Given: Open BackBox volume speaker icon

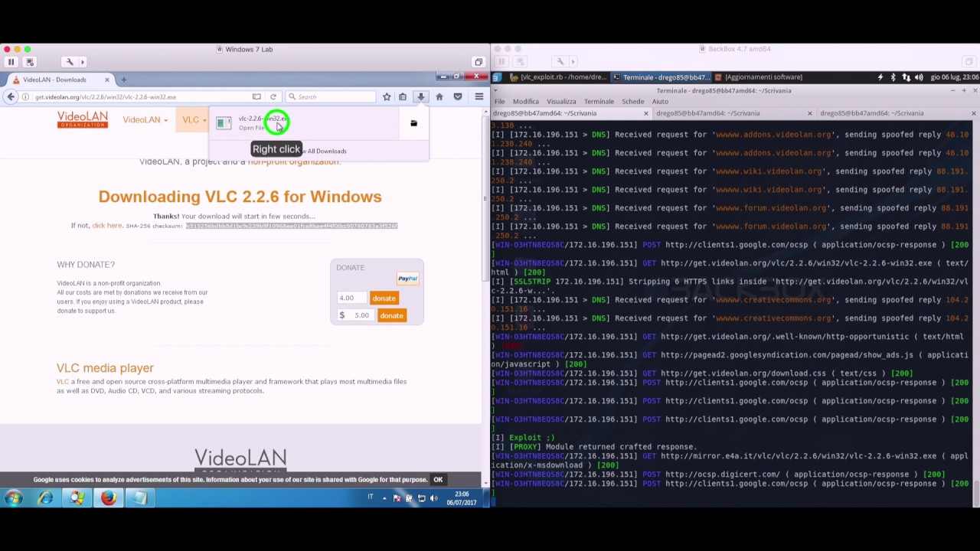Looking at the screenshot, I should [x=919, y=77].
